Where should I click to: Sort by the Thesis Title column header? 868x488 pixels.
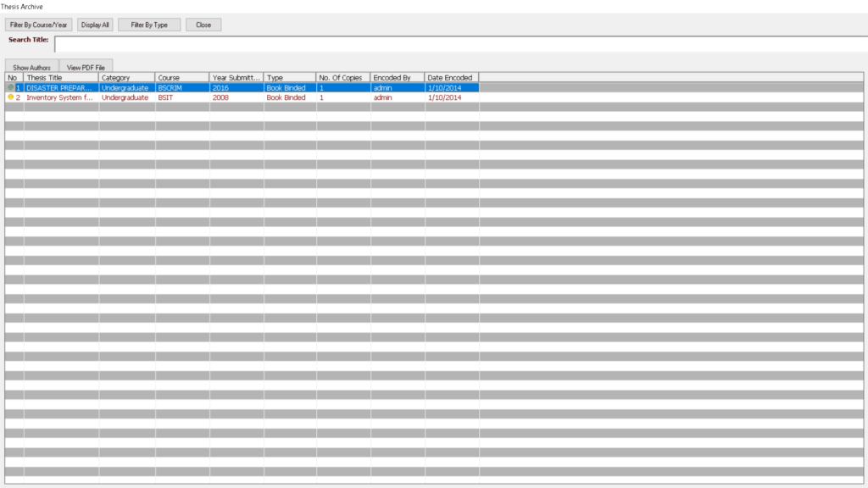pyautogui.click(x=59, y=77)
